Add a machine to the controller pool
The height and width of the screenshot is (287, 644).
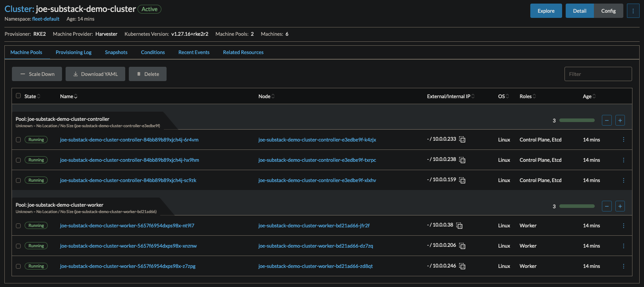click(620, 120)
